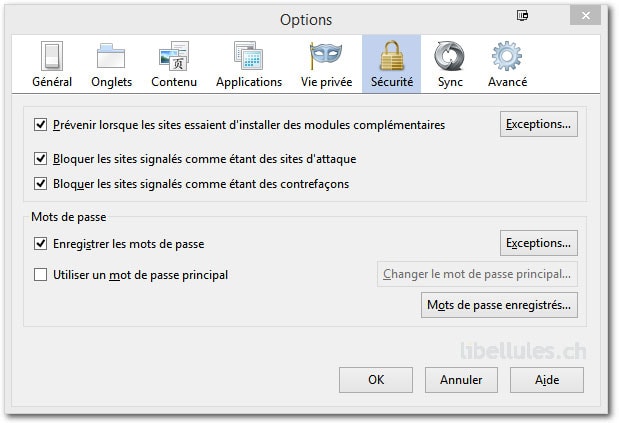The height and width of the screenshot is (423, 619).
Task: Select the Onglets folder icon
Action: [x=111, y=56]
